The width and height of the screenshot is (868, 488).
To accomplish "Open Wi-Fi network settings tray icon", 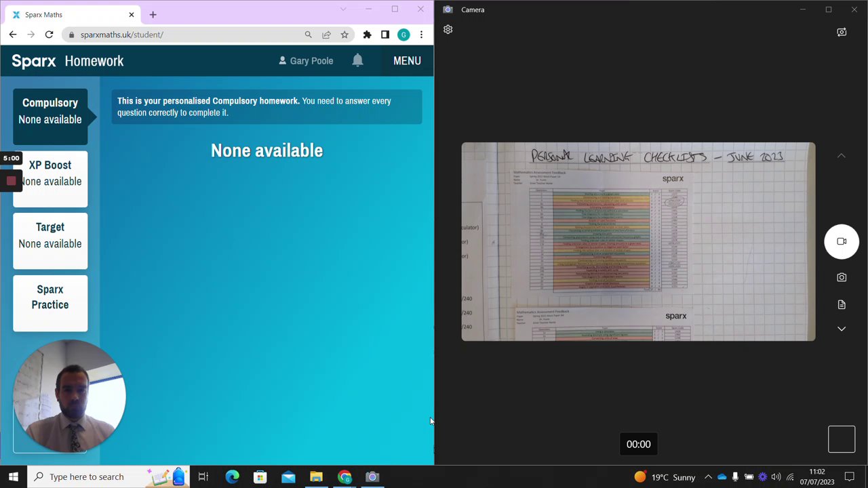I will coord(790,476).
